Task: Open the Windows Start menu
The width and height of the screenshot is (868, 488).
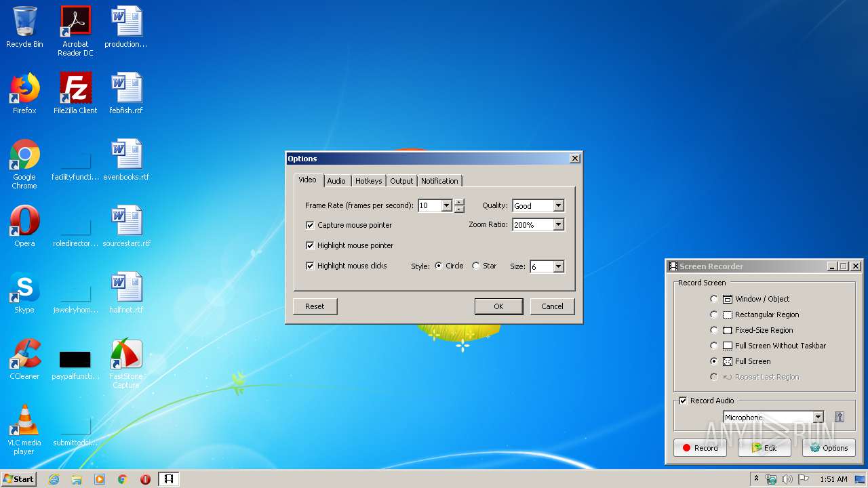Action: (x=18, y=479)
